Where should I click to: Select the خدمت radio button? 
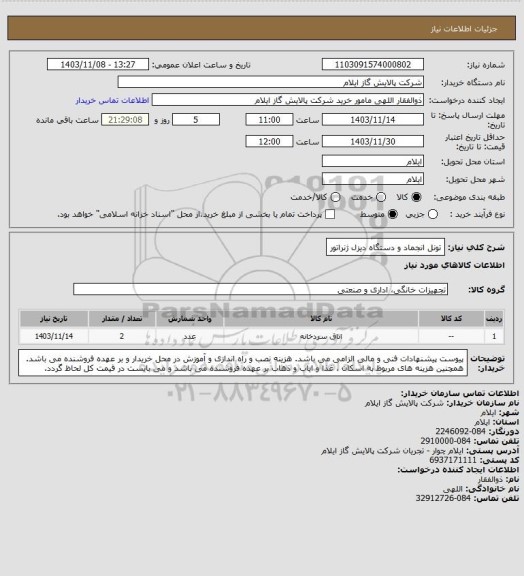click(x=381, y=197)
